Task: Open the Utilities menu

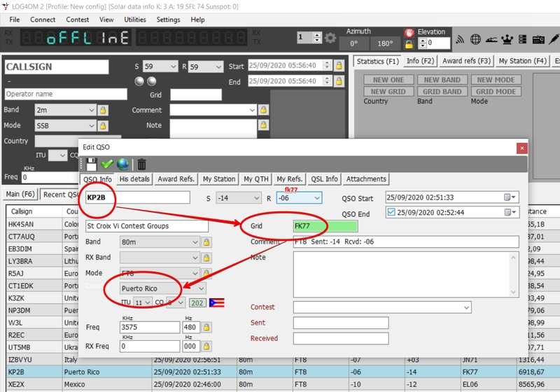Action: click(134, 20)
